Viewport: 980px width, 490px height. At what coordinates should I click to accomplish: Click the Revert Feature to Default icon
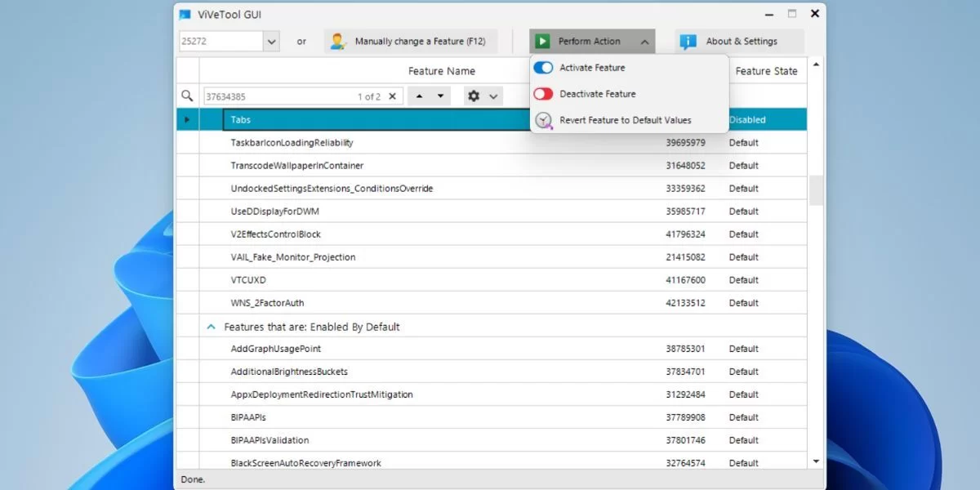(541, 119)
